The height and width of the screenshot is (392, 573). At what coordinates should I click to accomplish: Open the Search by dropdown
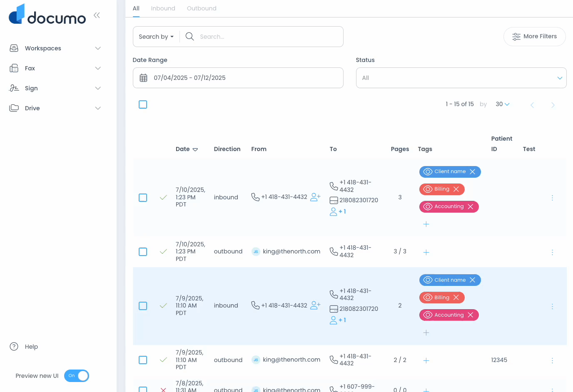pos(156,37)
